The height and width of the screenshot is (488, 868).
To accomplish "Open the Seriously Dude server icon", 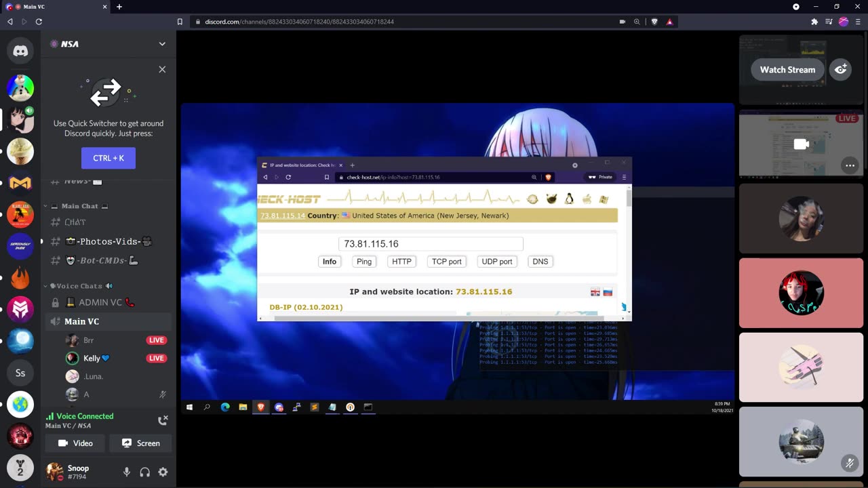I will (x=20, y=246).
